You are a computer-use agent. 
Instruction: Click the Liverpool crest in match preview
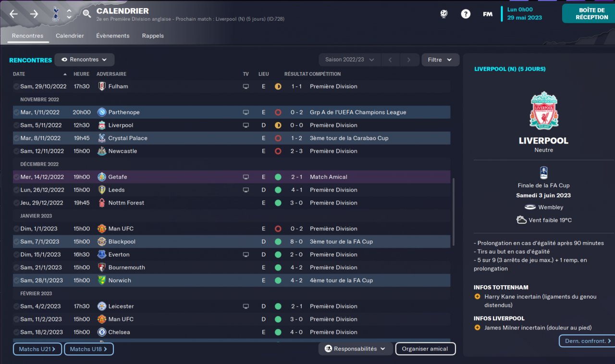click(x=543, y=110)
